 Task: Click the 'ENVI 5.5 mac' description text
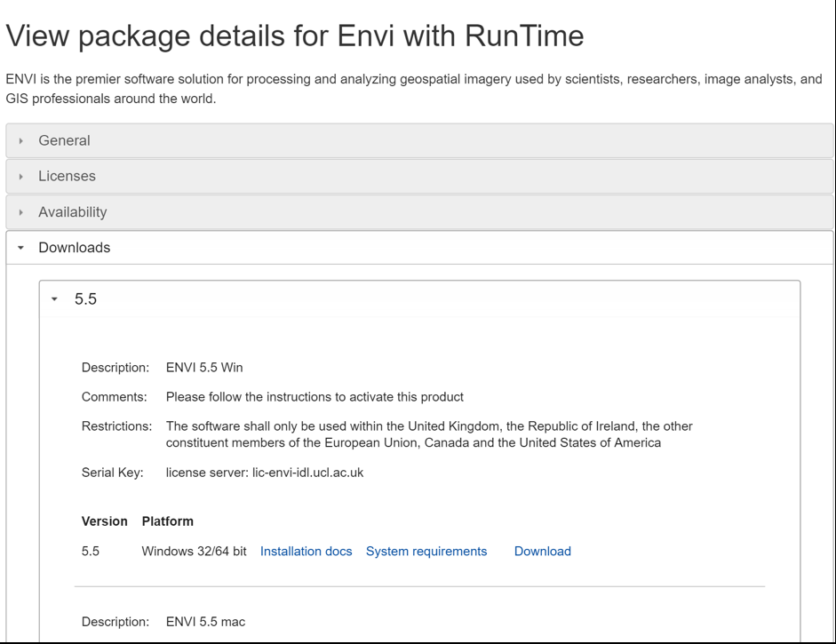point(205,622)
